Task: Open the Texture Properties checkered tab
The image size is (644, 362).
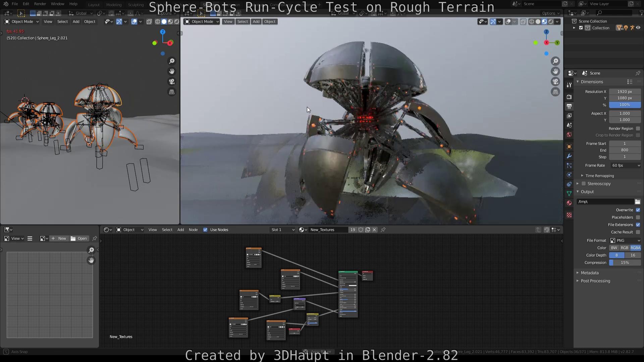Action: click(569, 215)
